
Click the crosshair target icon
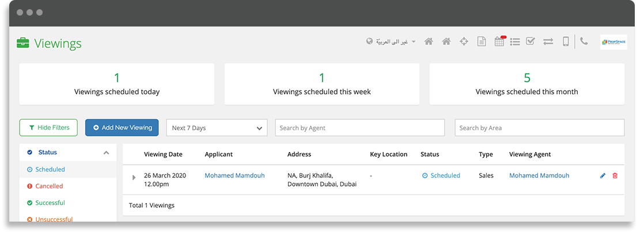464,41
